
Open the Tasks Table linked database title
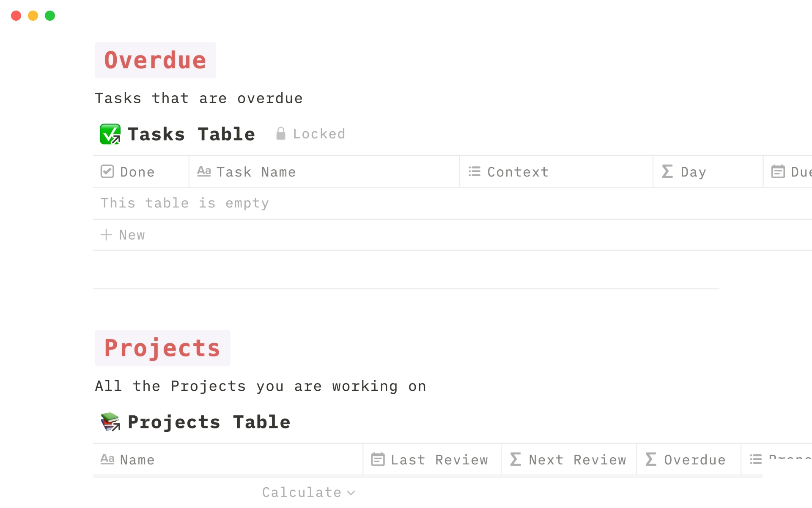191,134
